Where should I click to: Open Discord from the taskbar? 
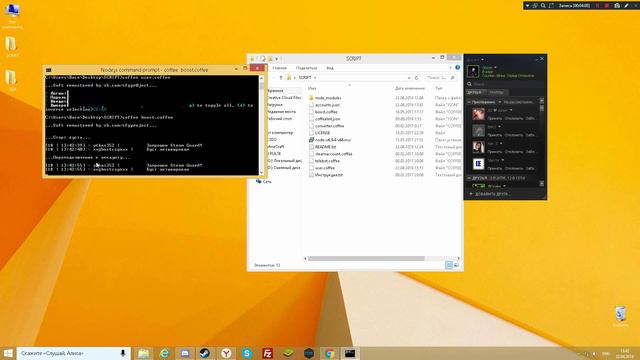pyautogui.click(x=185, y=353)
